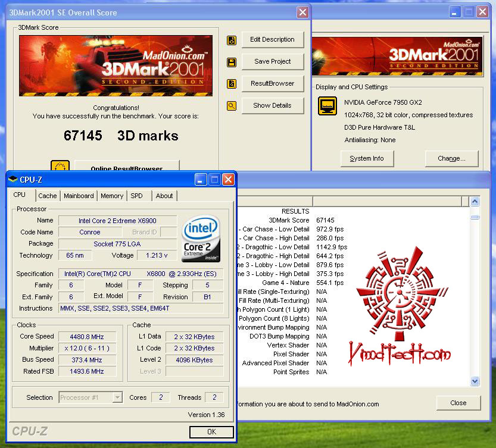
Task: Click the results list scroll up arrow
Action: 475,202
